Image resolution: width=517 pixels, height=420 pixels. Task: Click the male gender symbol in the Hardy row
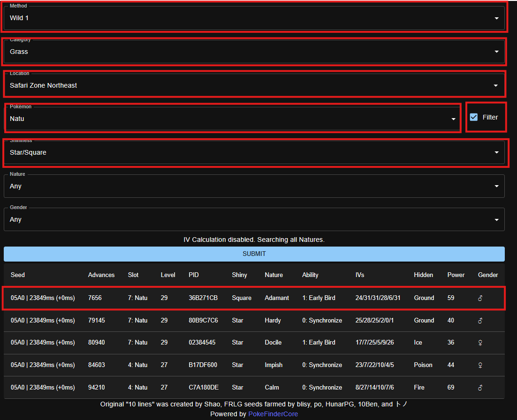(x=480, y=321)
